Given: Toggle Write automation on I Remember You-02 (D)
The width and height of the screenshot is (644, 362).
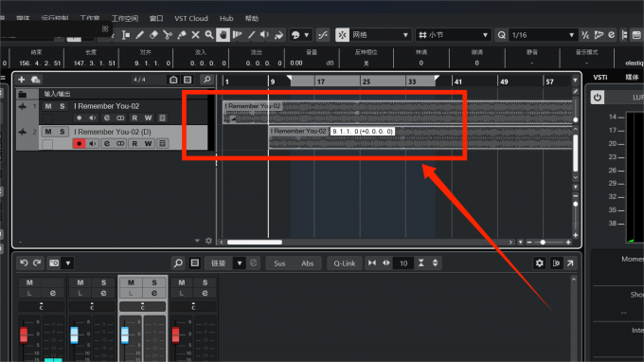Looking at the screenshot, I should tap(149, 143).
